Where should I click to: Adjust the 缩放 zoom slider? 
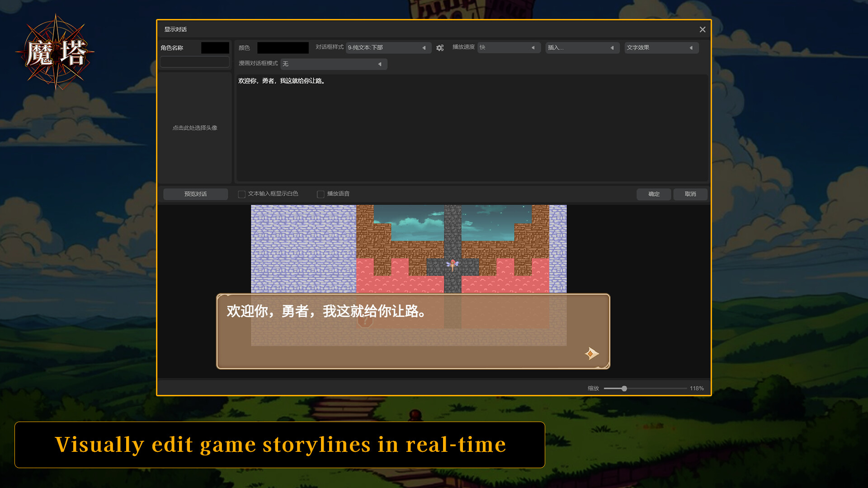(x=623, y=388)
